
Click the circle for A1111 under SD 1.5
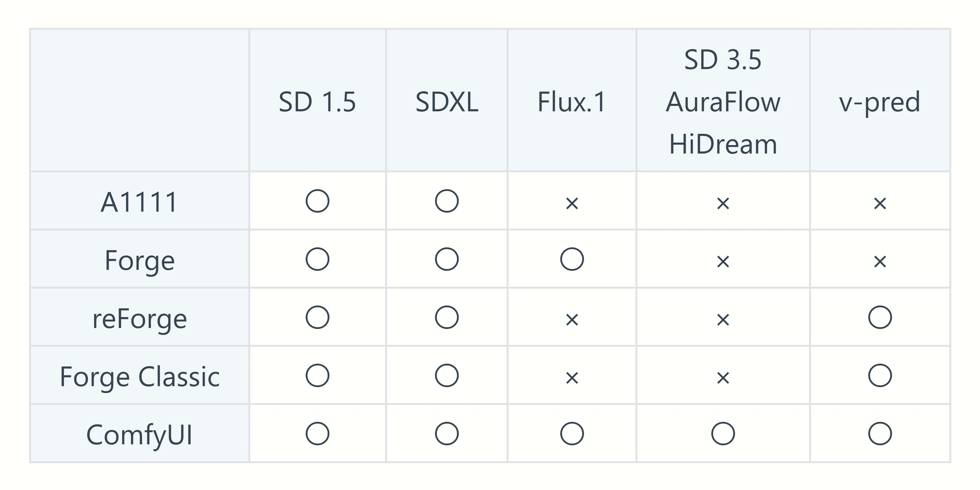(x=317, y=201)
